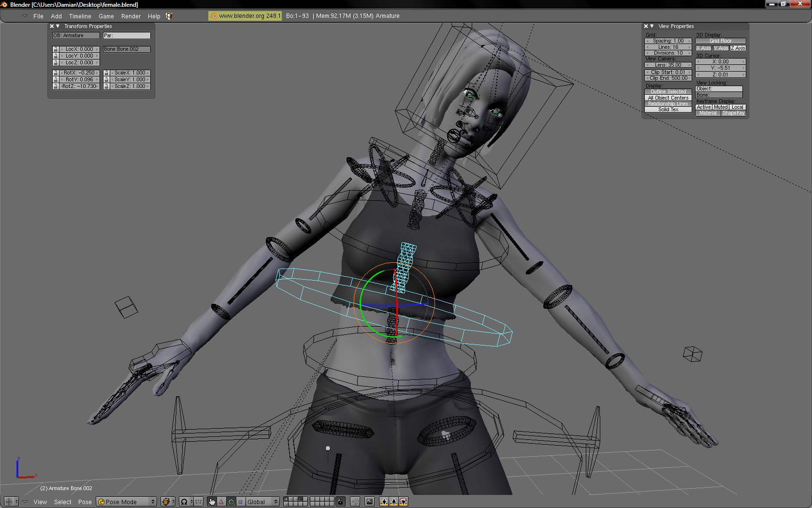This screenshot has width=812, height=508.
Task: Select the scale manipulator icon
Action: (x=240, y=502)
